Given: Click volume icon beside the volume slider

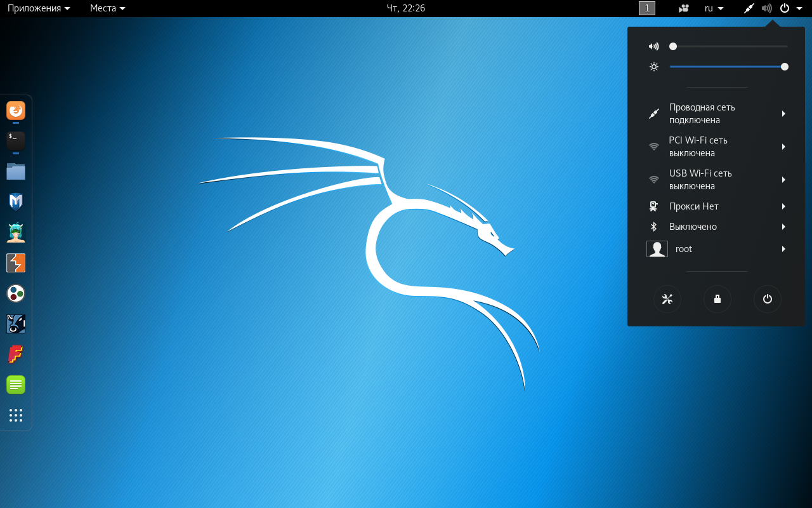Looking at the screenshot, I should [x=654, y=46].
